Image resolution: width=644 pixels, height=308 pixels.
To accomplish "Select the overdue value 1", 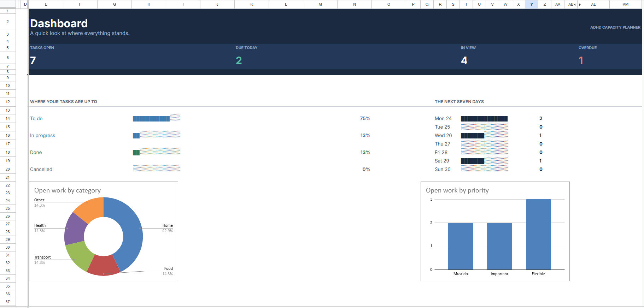I will [581, 60].
